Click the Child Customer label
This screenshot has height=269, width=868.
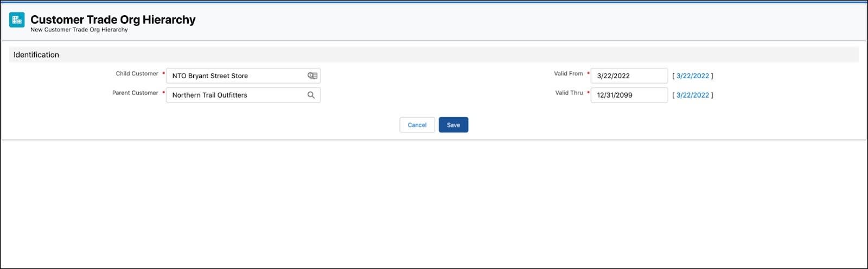(x=137, y=74)
